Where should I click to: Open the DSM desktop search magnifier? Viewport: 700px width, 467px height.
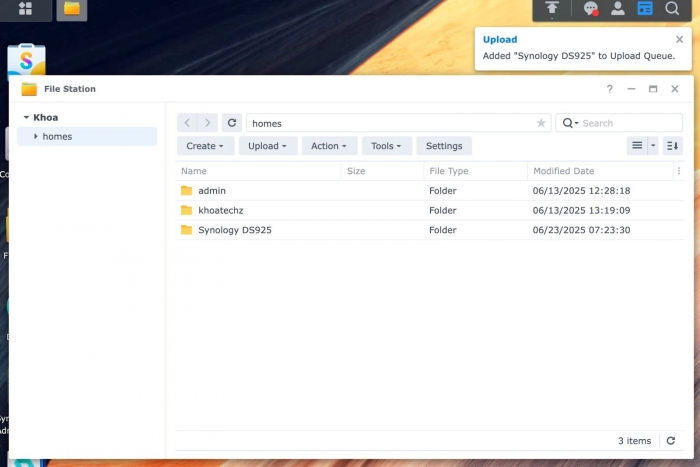(672, 8)
